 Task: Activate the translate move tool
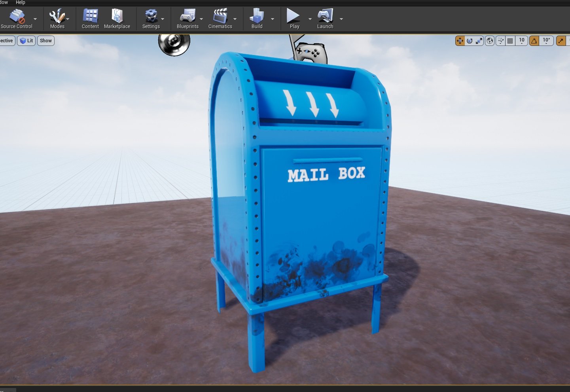[x=460, y=41]
